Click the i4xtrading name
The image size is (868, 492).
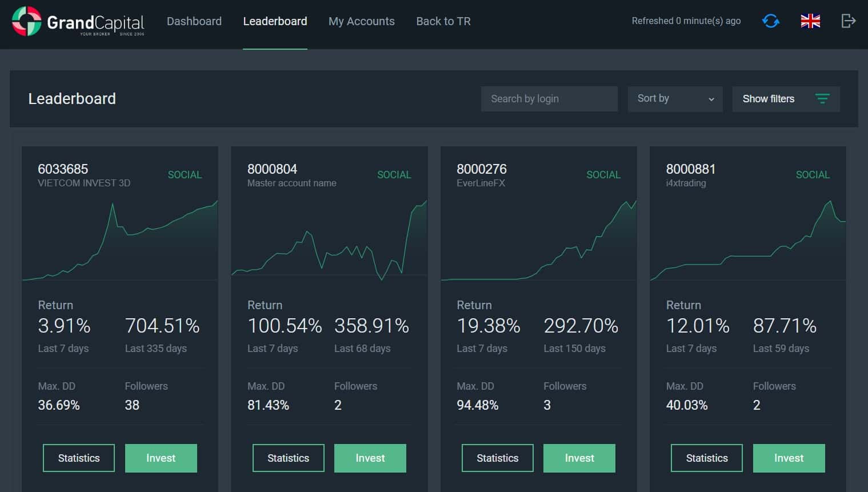pos(686,183)
